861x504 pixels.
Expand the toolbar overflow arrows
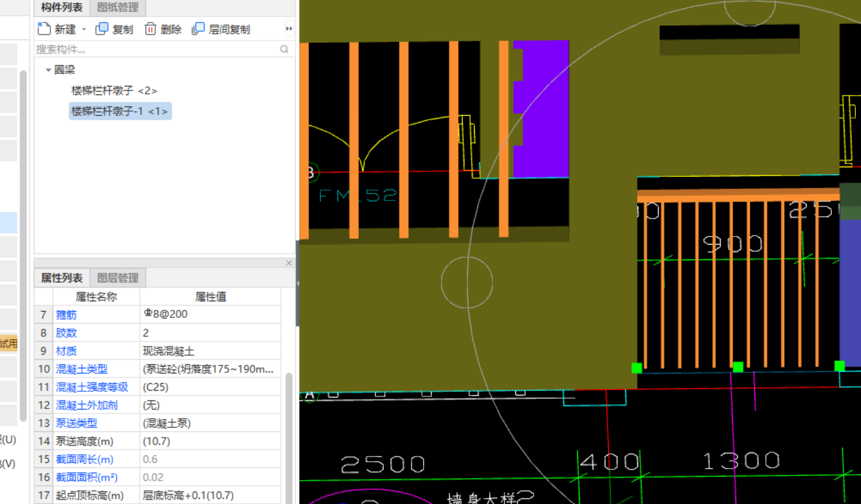click(x=289, y=29)
